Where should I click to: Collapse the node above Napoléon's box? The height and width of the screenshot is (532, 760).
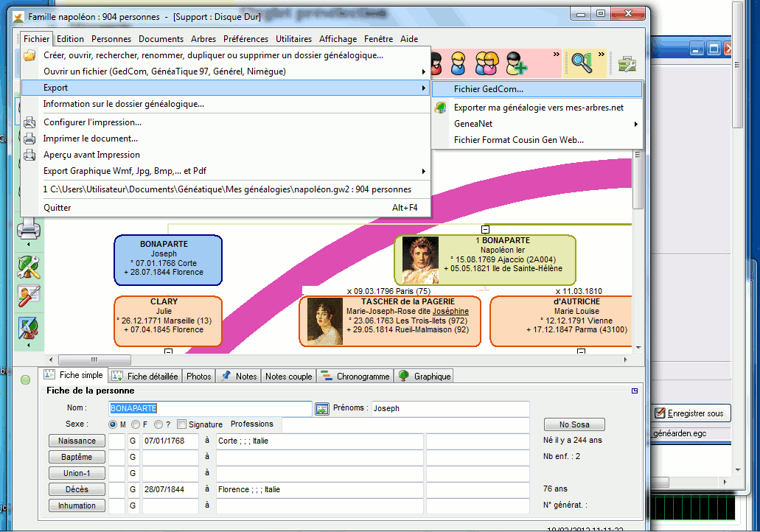pos(485,229)
